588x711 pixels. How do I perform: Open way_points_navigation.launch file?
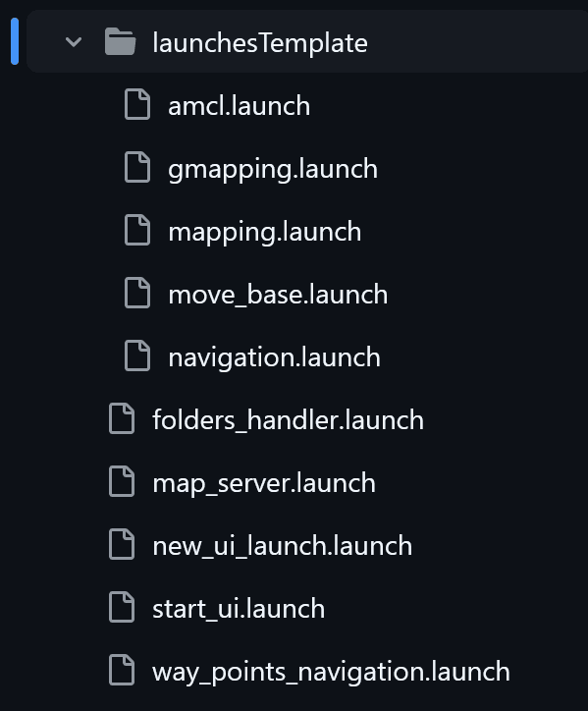(x=331, y=673)
